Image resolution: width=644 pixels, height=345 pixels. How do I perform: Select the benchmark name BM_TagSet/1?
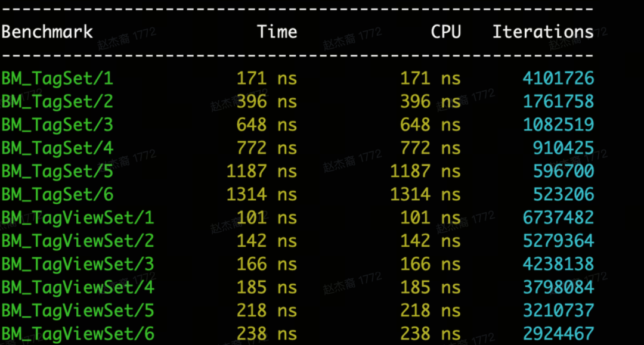(x=57, y=78)
